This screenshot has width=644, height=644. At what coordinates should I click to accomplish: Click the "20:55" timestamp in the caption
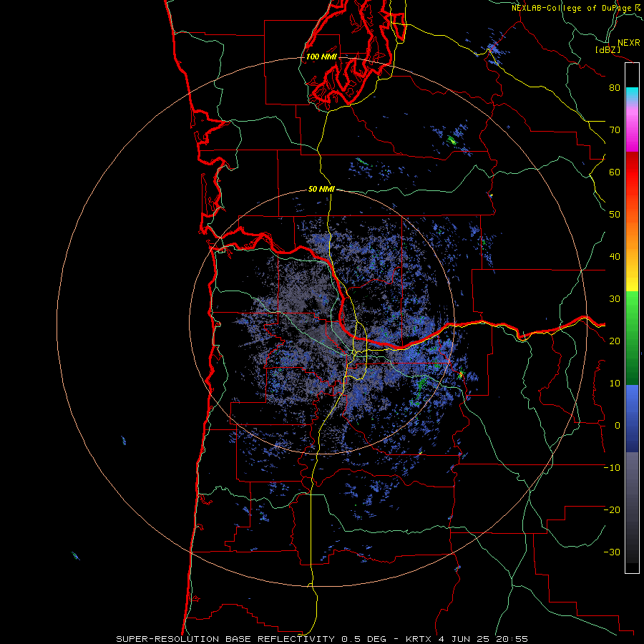click(512, 639)
